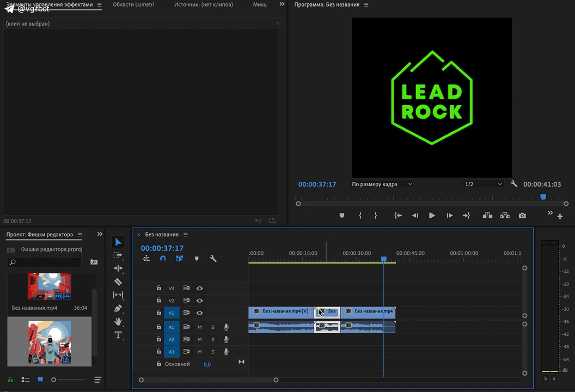Open timeline display settings wrench
The image size is (575, 392).
pyautogui.click(x=213, y=259)
